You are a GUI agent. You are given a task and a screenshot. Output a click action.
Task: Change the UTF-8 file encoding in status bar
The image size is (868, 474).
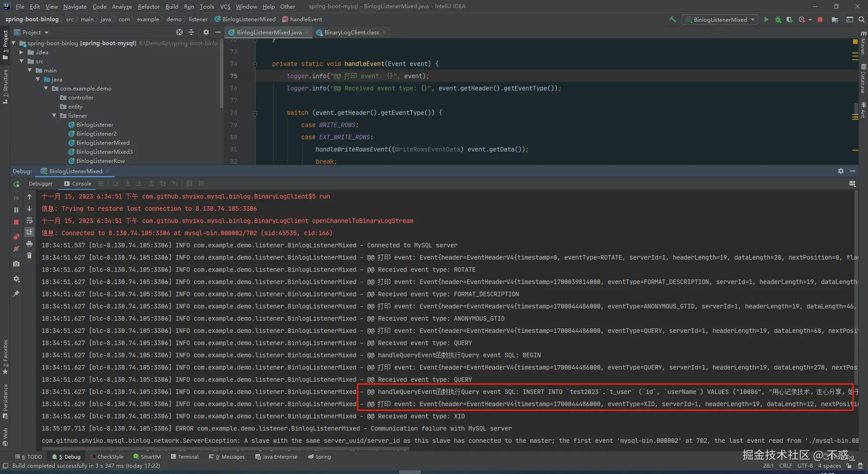point(805,465)
